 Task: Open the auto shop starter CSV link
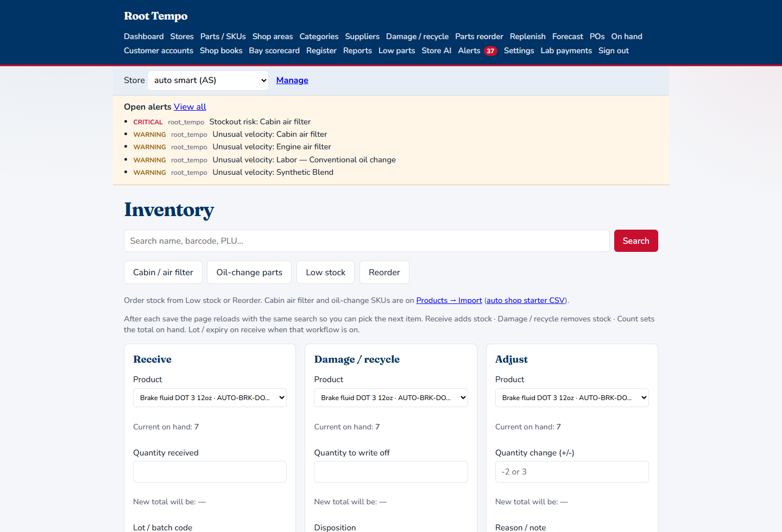526,300
